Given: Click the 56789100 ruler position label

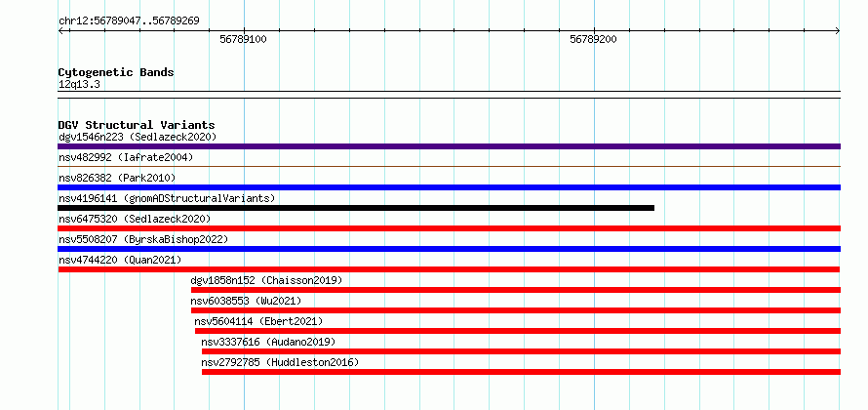Looking at the screenshot, I should [244, 39].
